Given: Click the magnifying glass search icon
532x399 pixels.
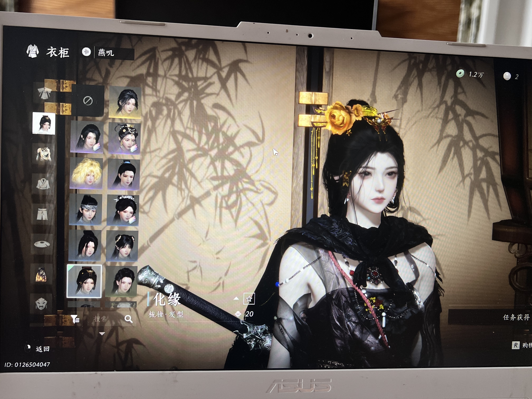Looking at the screenshot, I should pyautogui.click(x=128, y=319).
